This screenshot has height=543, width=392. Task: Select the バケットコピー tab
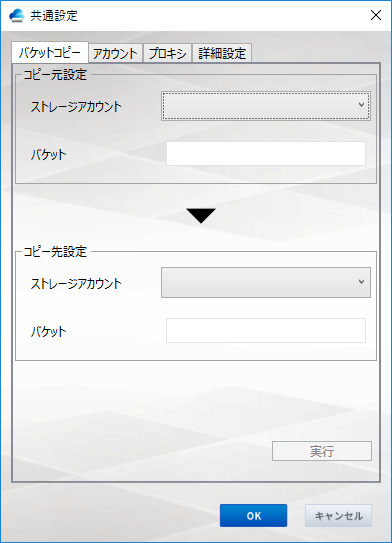point(50,53)
